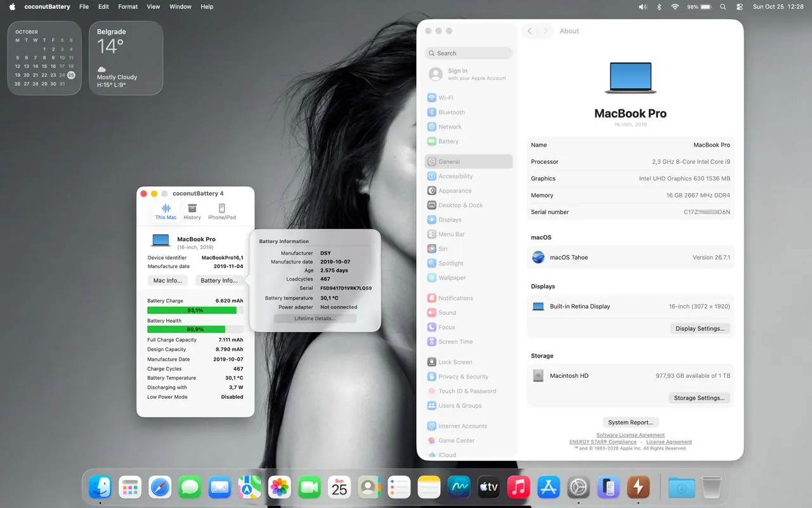Open Control Center from the menu bar
Viewport: 812px width, 508px height.
tap(740, 6)
